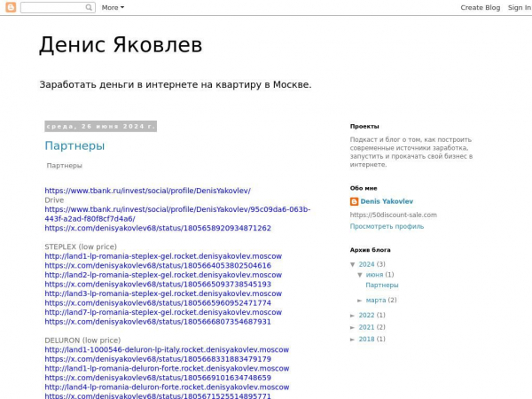Open x.com status link 1805664053802504616
Image resolution: width=532 pixels, height=399 pixels.
[158, 265]
